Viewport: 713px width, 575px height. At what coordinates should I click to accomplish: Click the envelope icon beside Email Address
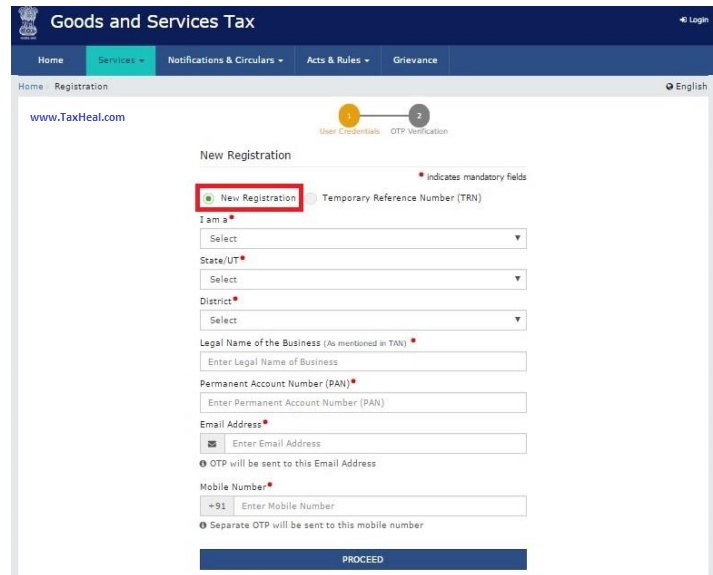(x=211, y=443)
